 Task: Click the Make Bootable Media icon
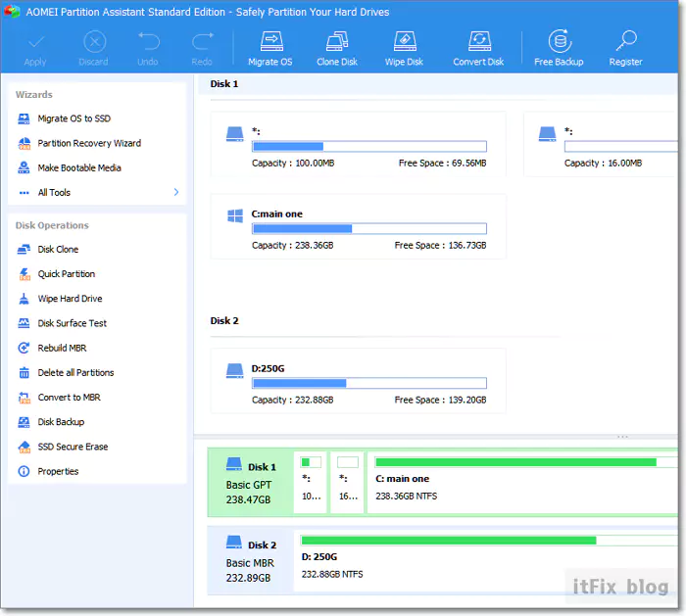pos(24,167)
